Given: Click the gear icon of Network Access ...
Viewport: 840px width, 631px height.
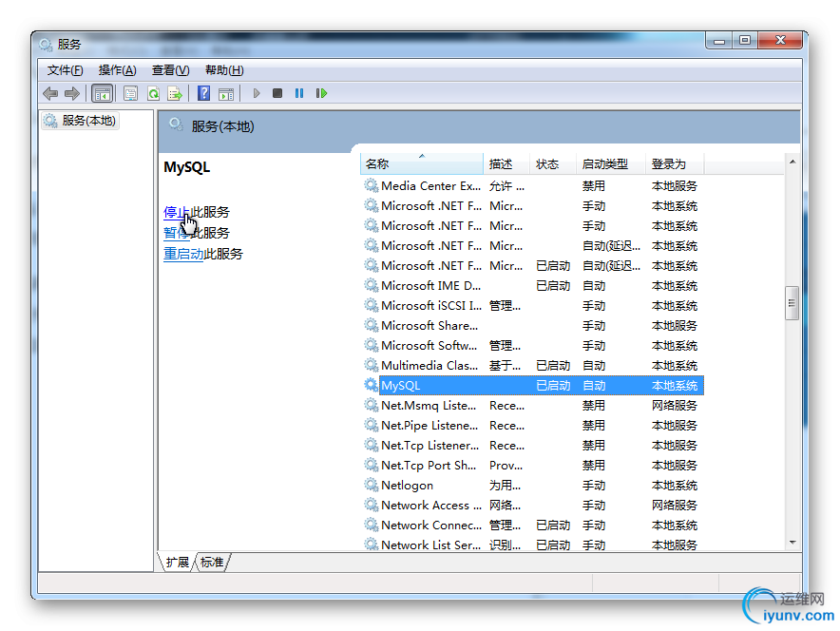Looking at the screenshot, I should 371,505.
